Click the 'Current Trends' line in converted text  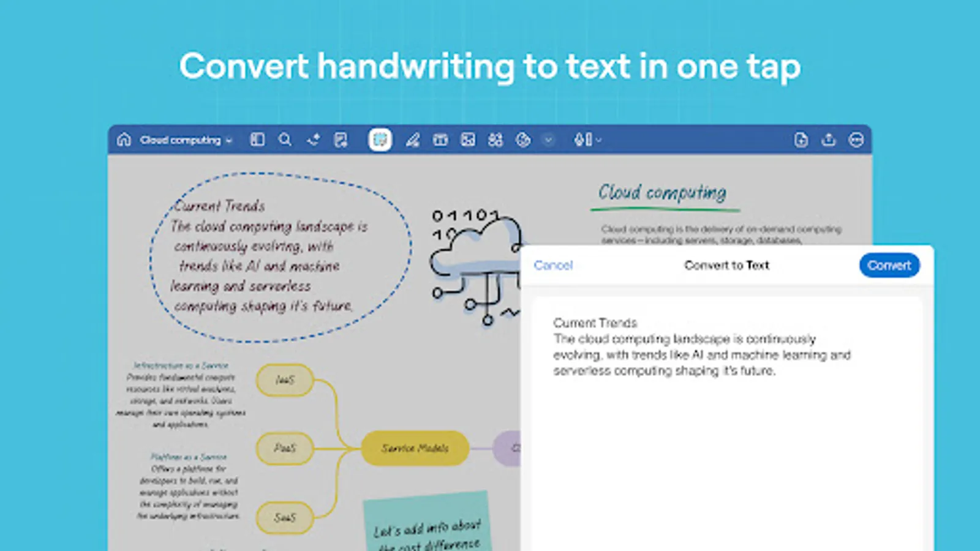595,323
